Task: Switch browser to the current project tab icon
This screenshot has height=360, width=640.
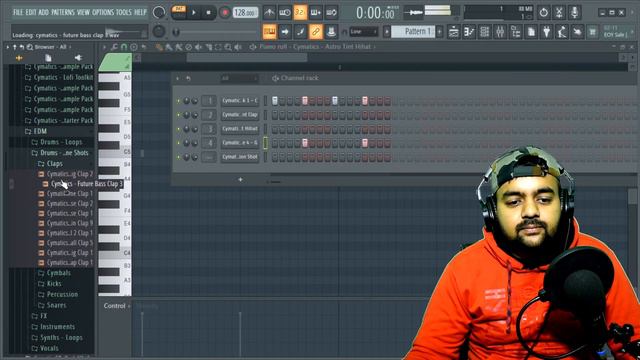Action: 48,58
